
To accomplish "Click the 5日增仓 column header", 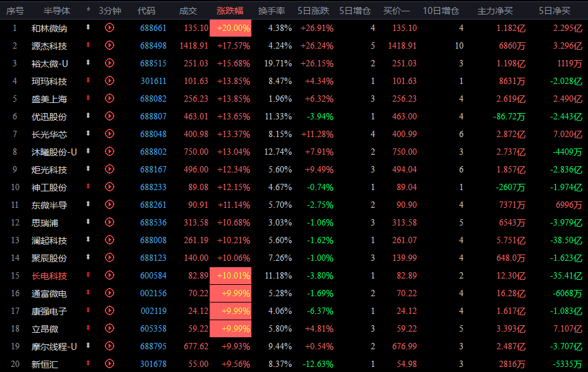I will [355, 11].
